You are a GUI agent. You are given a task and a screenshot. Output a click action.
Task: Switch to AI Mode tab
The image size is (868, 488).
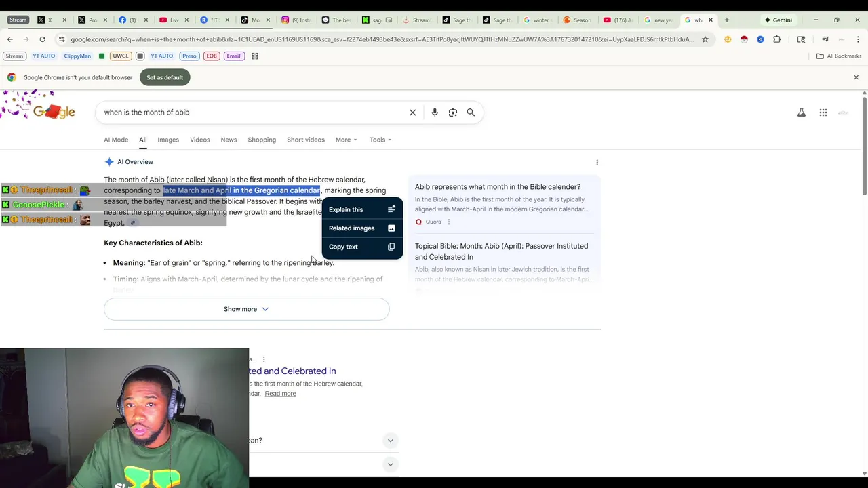116,140
